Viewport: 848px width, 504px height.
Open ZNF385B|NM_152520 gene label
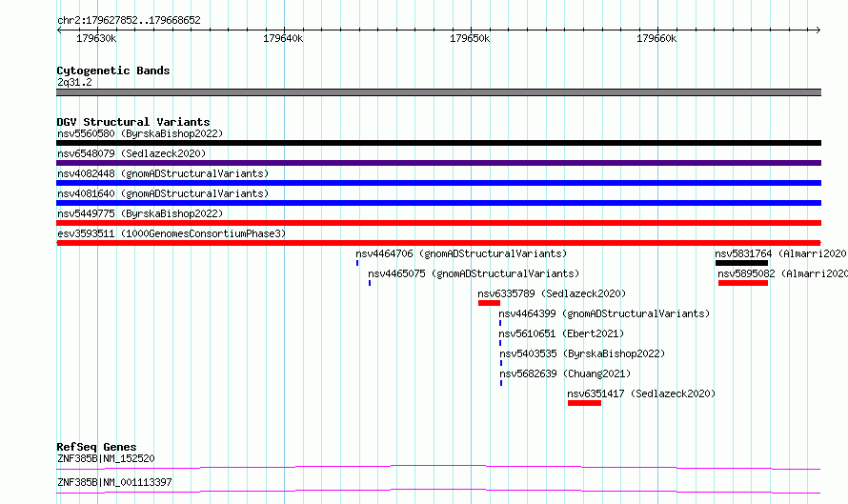coord(106,458)
